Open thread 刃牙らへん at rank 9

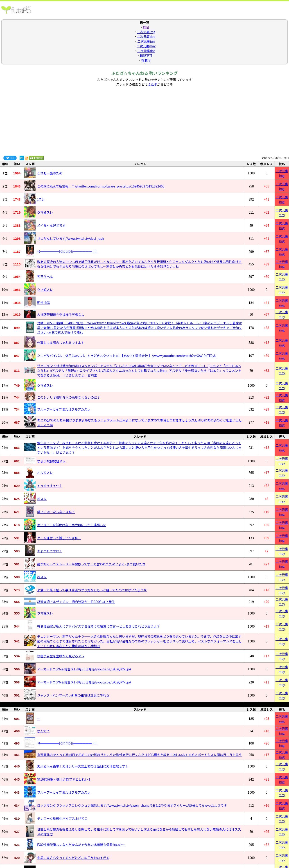45,277
